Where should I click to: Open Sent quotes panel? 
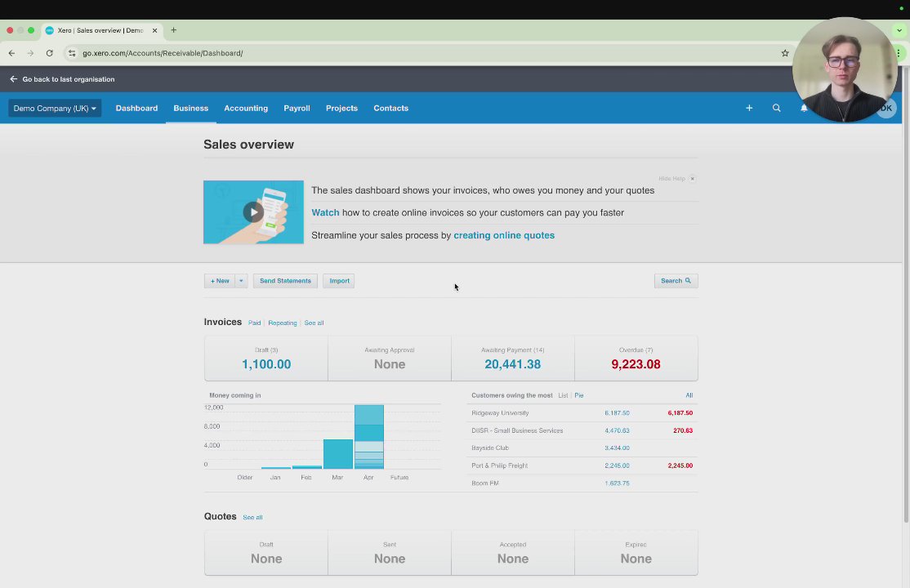tap(390, 553)
